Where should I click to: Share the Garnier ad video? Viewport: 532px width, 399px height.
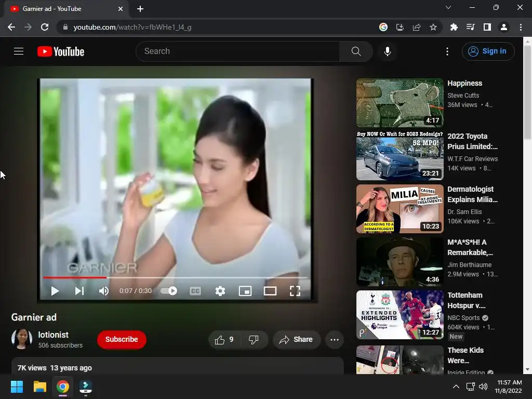[296, 340]
